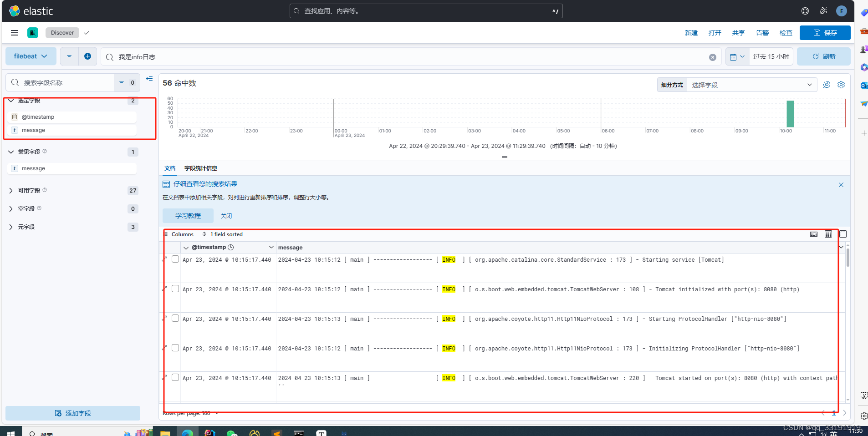Screen dimensions: 868x436
Task: Click the 保存 button
Action: pos(825,33)
